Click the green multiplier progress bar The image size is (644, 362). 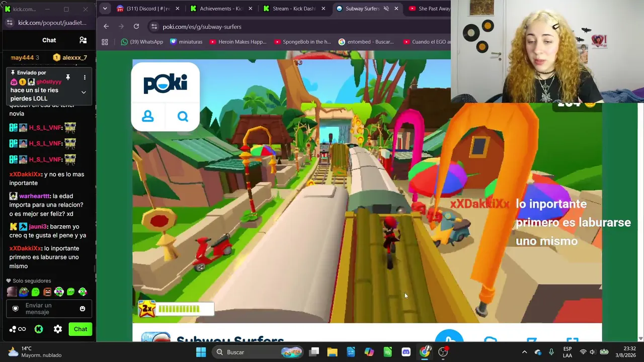click(x=180, y=309)
